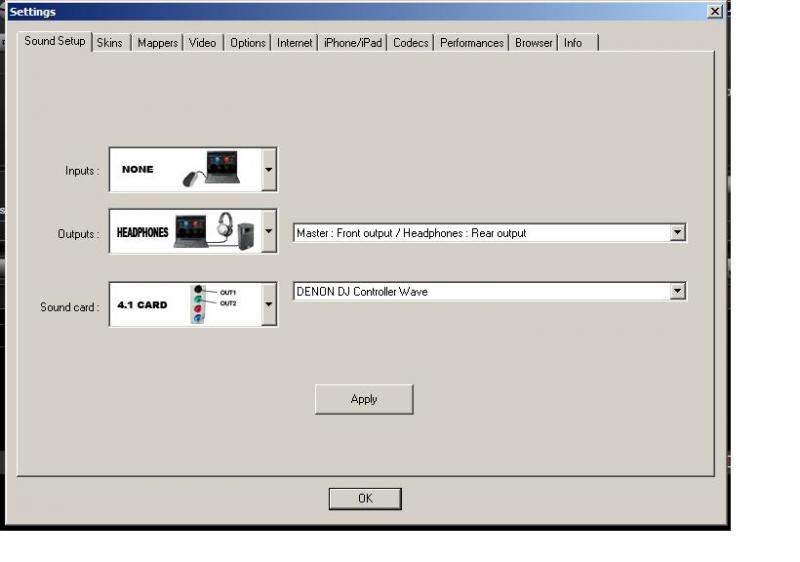Expand the Outputs image dropdown arrow
The height and width of the screenshot is (562, 800).
(x=269, y=231)
